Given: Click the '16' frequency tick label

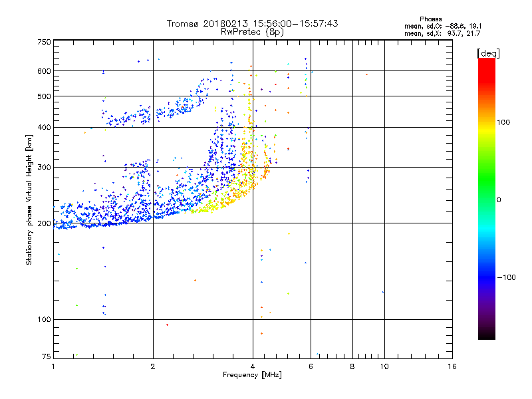Looking at the screenshot, I should point(452,366).
